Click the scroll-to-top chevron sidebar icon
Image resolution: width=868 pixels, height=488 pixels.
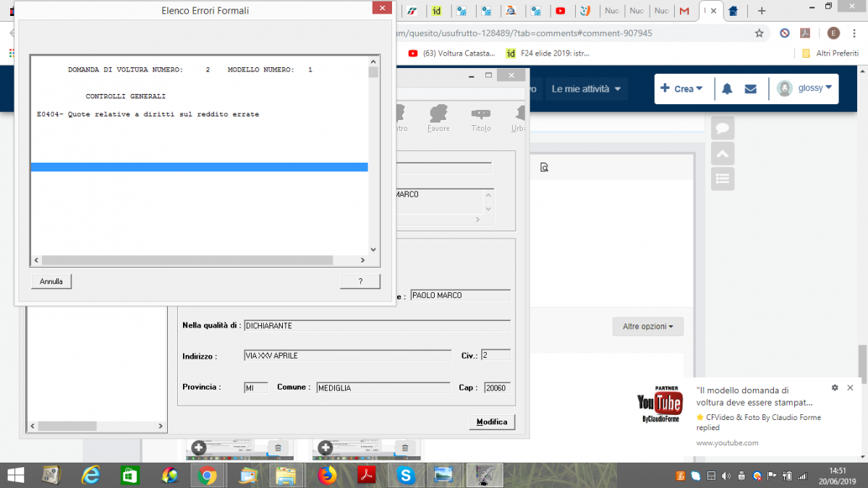[x=723, y=153]
